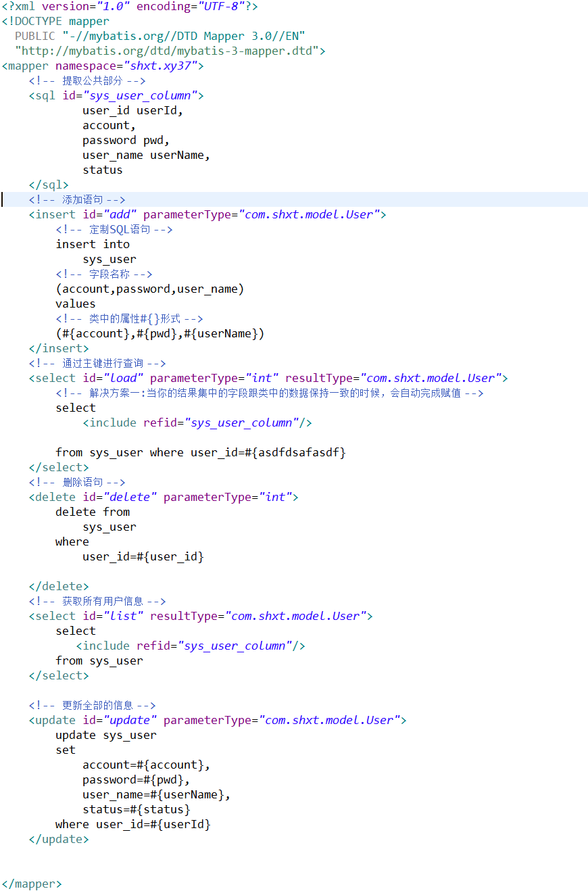Click the comment '更新全部的信息'
This screenshot has width=588, height=891.
point(93,706)
